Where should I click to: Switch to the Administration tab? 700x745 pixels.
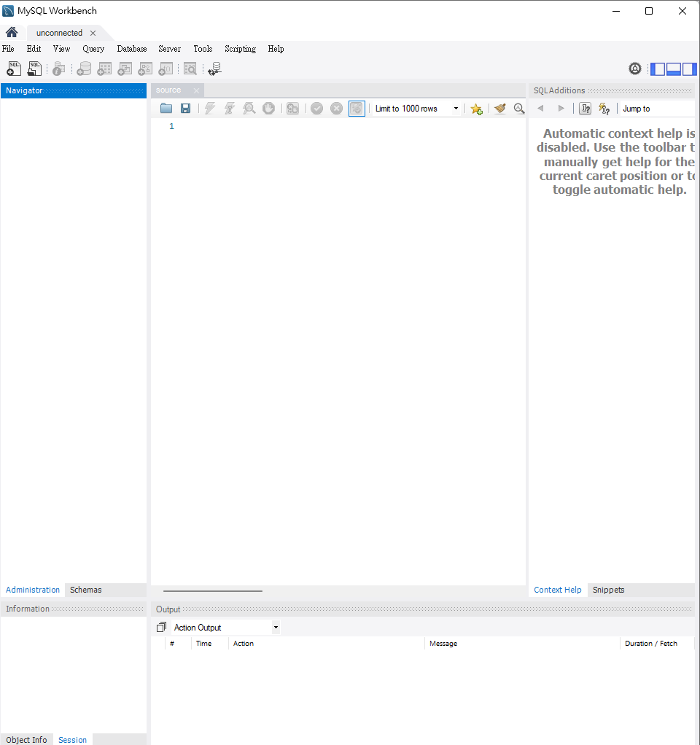coord(33,590)
